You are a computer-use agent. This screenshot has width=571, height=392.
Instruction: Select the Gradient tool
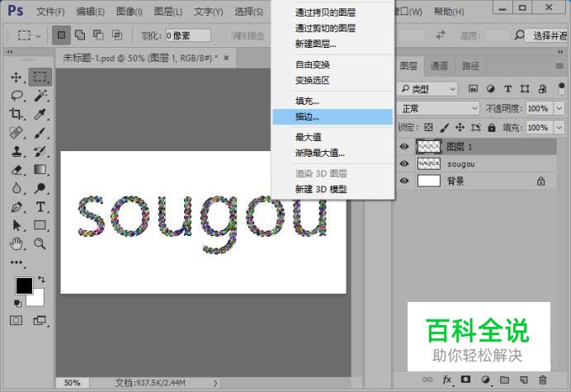[40, 170]
